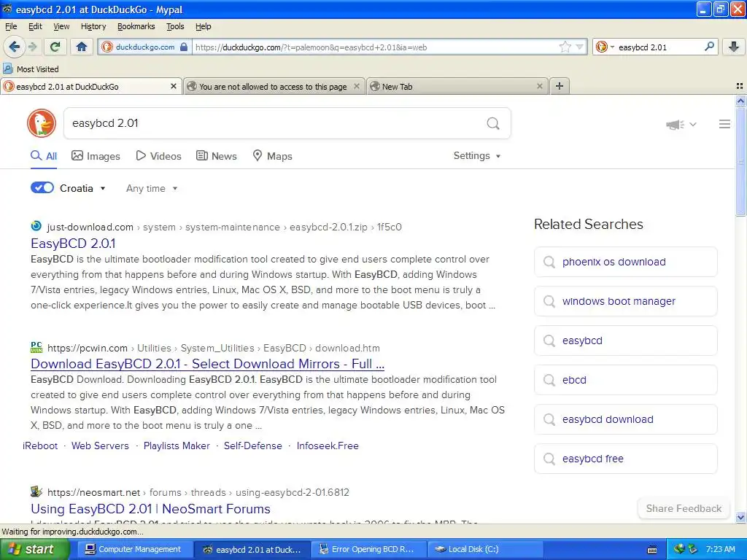The width and height of the screenshot is (747, 560).
Task: Click the vertical scrollbar down arrow
Action: (740, 517)
